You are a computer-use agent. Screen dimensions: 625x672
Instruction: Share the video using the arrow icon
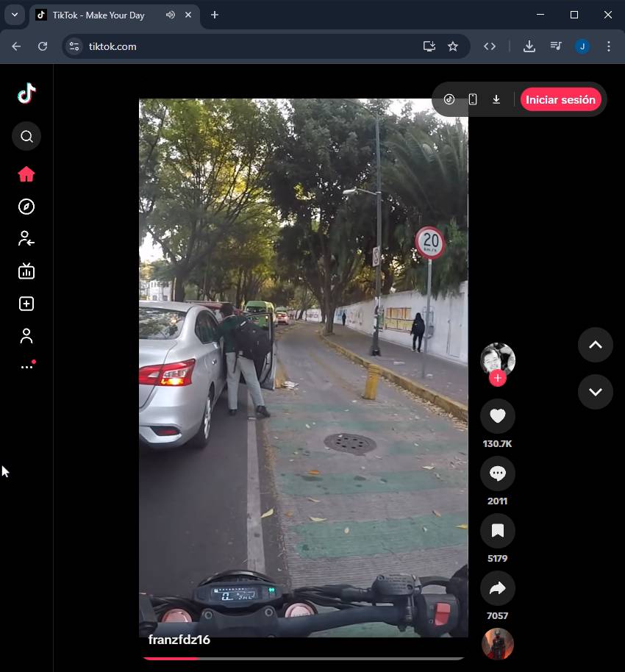(498, 588)
